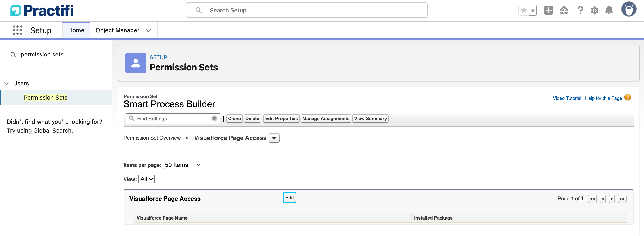Click the favorites star icon
Viewport: 644px width, 236px height.
coord(523,11)
